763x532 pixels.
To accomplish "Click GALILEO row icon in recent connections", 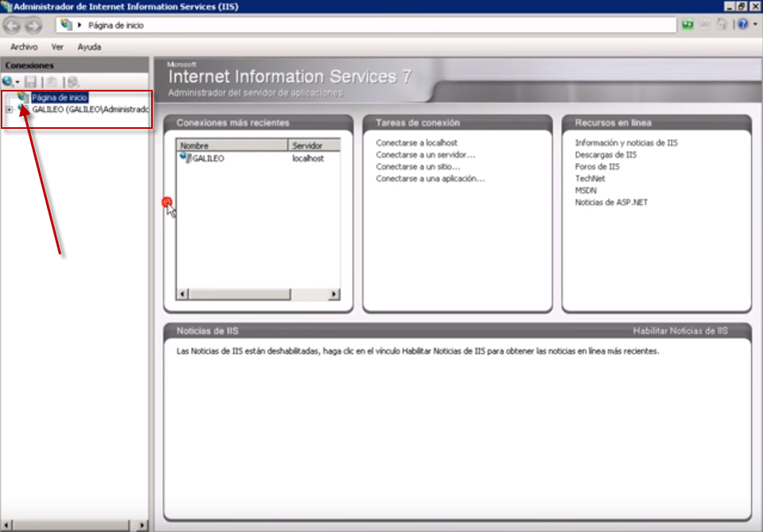I will [185, 158].
